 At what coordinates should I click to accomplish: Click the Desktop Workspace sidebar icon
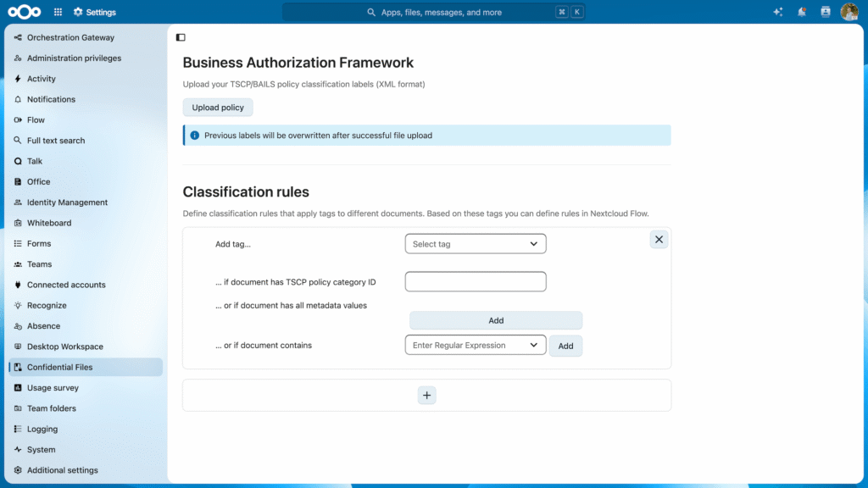pyautogui.click(x=18, y=347)
